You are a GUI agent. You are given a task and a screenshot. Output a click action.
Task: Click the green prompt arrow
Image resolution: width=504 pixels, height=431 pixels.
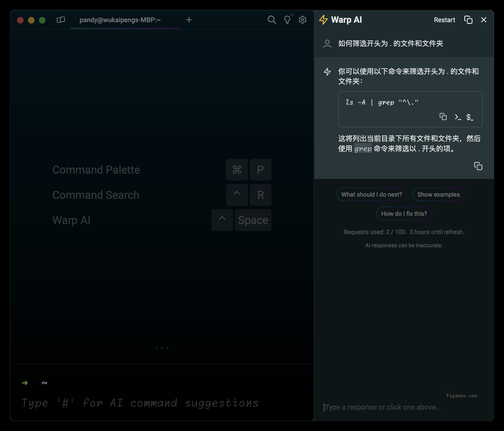[x=25, y=383]
